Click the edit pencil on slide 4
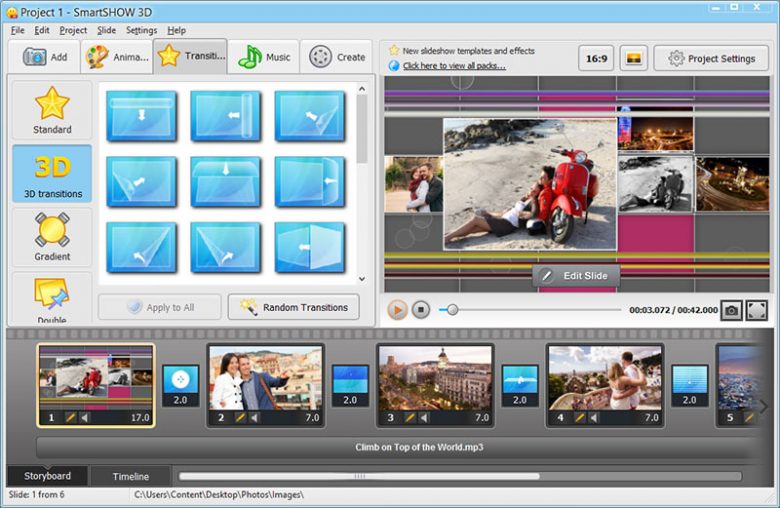The height and width of the screenshot is (508, 780). point(580,417)
